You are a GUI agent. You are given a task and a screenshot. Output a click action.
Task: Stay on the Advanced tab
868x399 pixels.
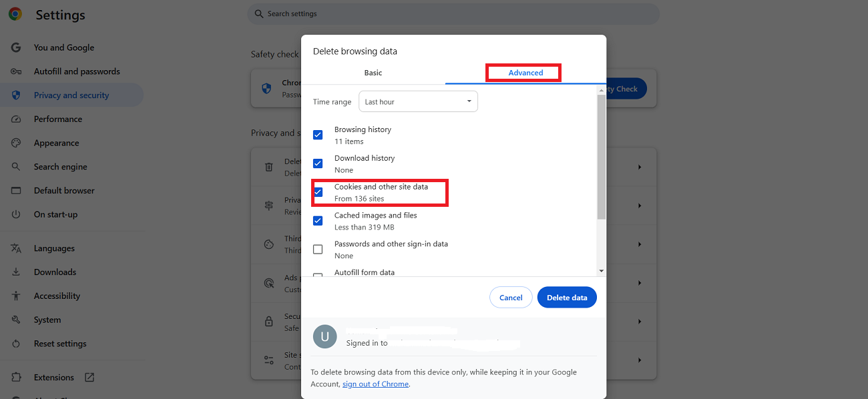[x=523, y=72]
